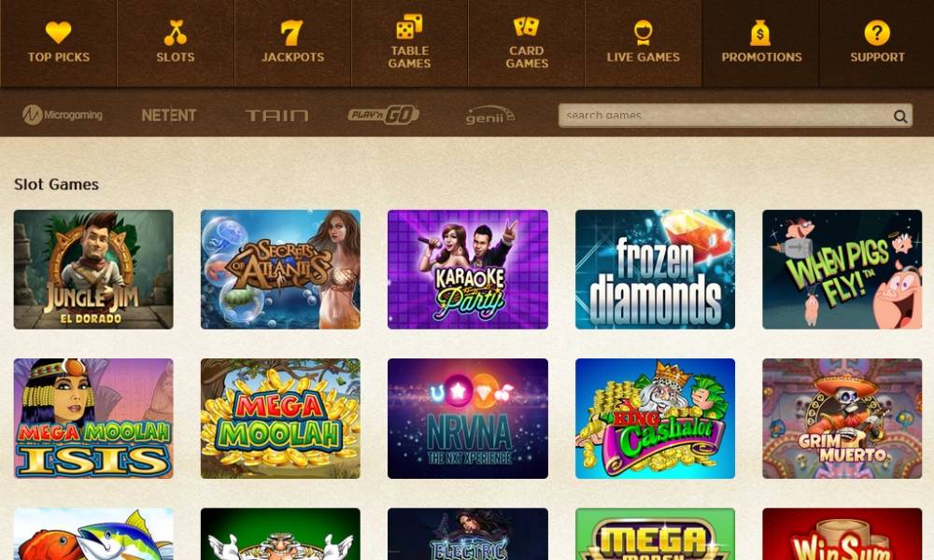Select Live Games dealer icon
Screen dimensions: 934x560
tap(644, 33)
